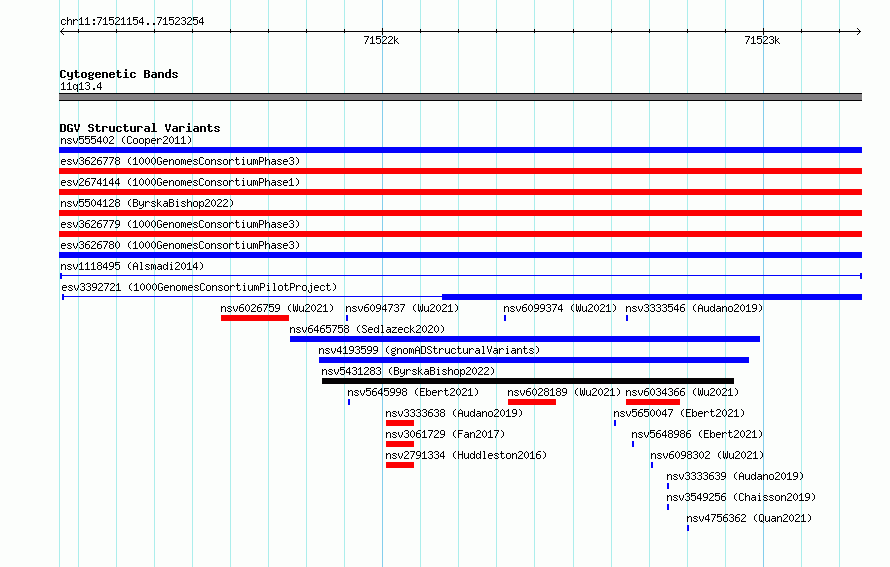
Task: Open nsv4193599 (gnomADStructuralVariants) label
Action: [429, 350]
